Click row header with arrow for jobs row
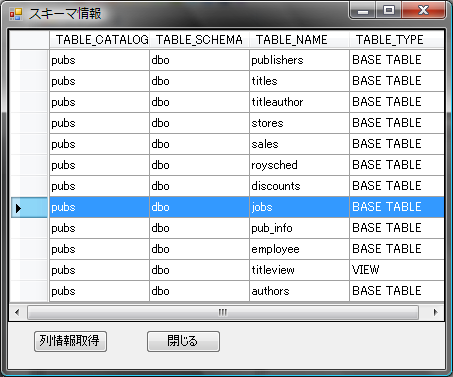 click(29, 207)
